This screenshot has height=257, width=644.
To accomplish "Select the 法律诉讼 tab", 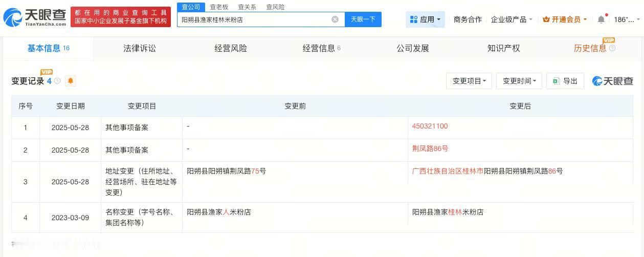I will coord(140,48).
